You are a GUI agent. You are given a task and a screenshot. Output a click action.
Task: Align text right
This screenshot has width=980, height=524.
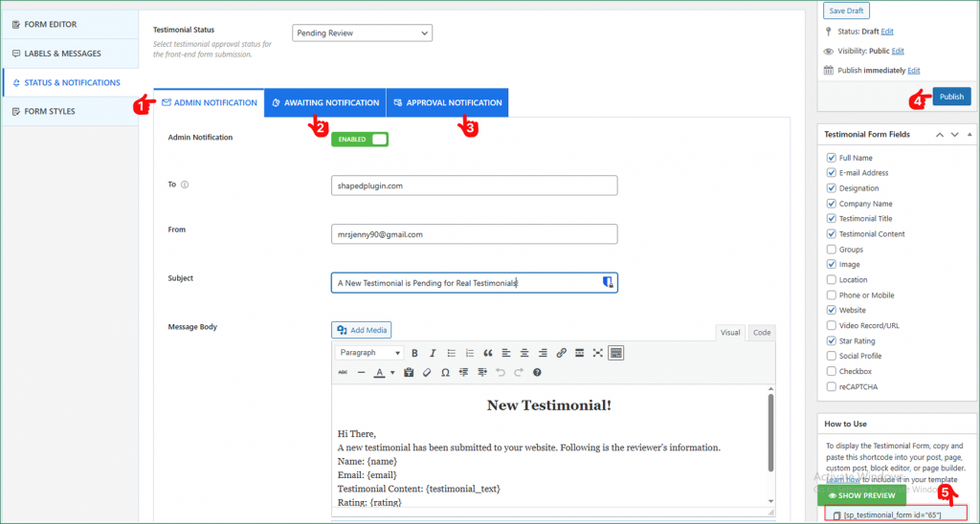(544, 353)
